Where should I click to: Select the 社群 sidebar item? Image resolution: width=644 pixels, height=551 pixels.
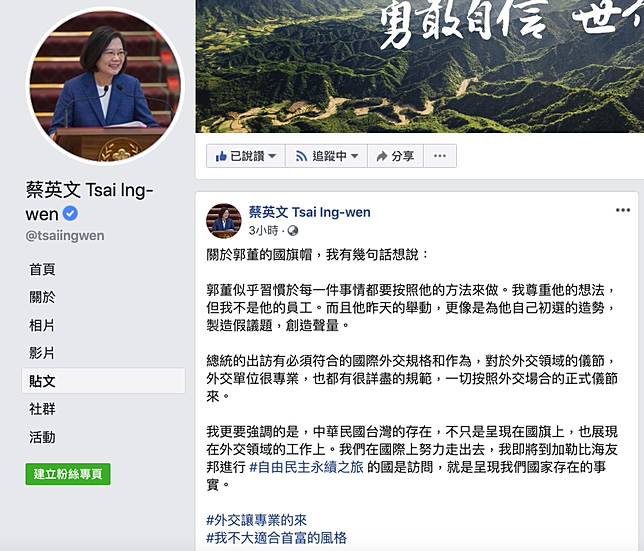pyautogui.click(x=42, y=409)
